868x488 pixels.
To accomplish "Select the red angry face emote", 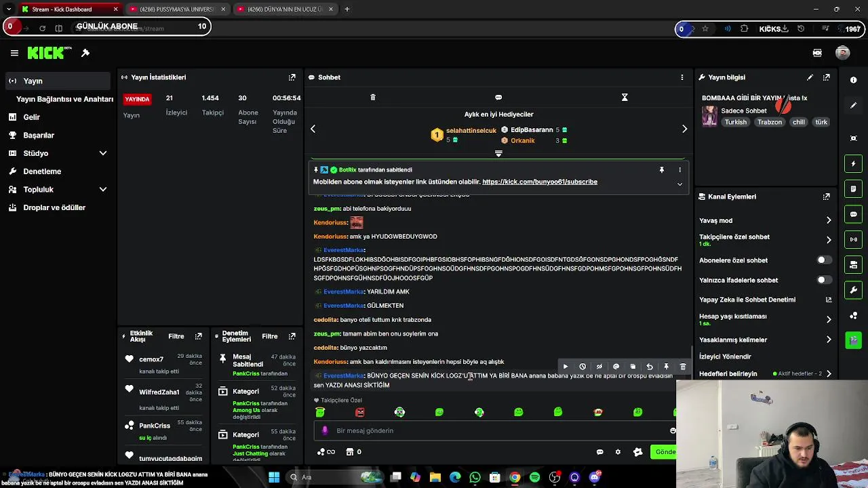I will coord(360,412).
